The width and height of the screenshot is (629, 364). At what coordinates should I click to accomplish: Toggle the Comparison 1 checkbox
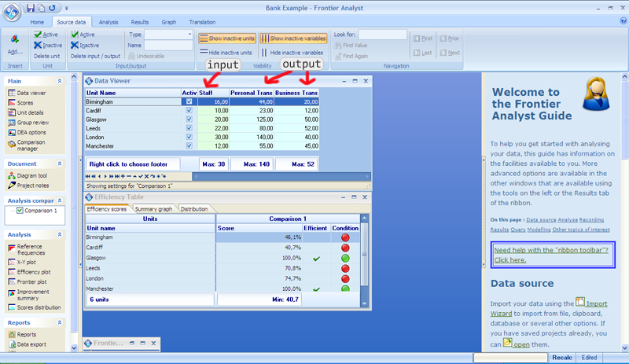coord(20,210)
